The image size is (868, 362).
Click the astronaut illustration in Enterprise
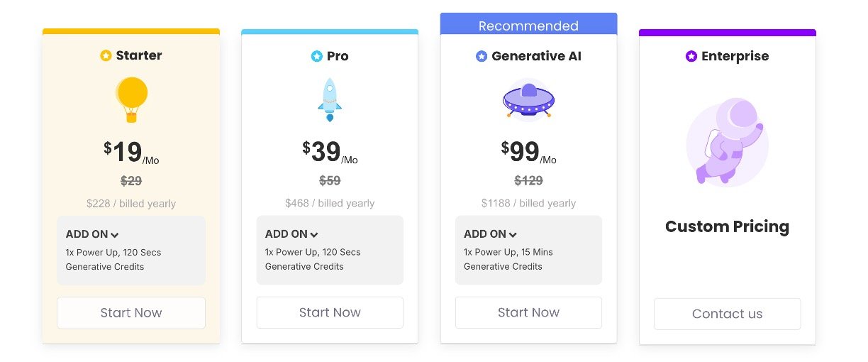[x=727, y=143]
